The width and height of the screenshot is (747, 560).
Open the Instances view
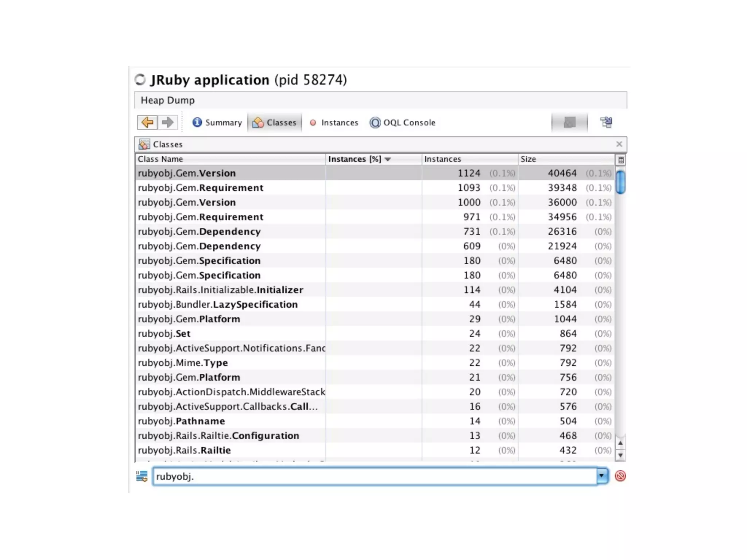point(334,122)
